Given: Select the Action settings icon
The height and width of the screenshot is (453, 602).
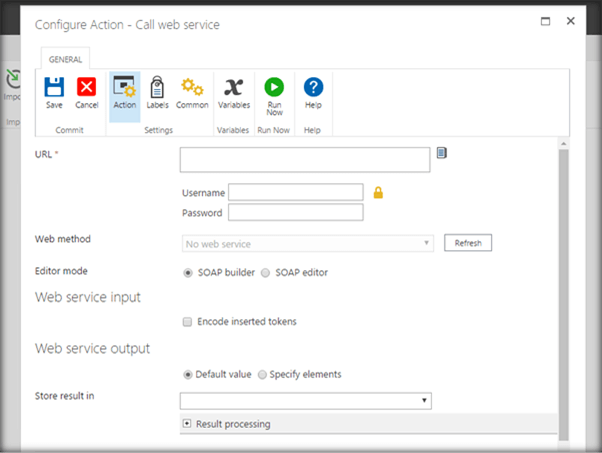Looking at the screenshot, I should [x=124, y=87].
